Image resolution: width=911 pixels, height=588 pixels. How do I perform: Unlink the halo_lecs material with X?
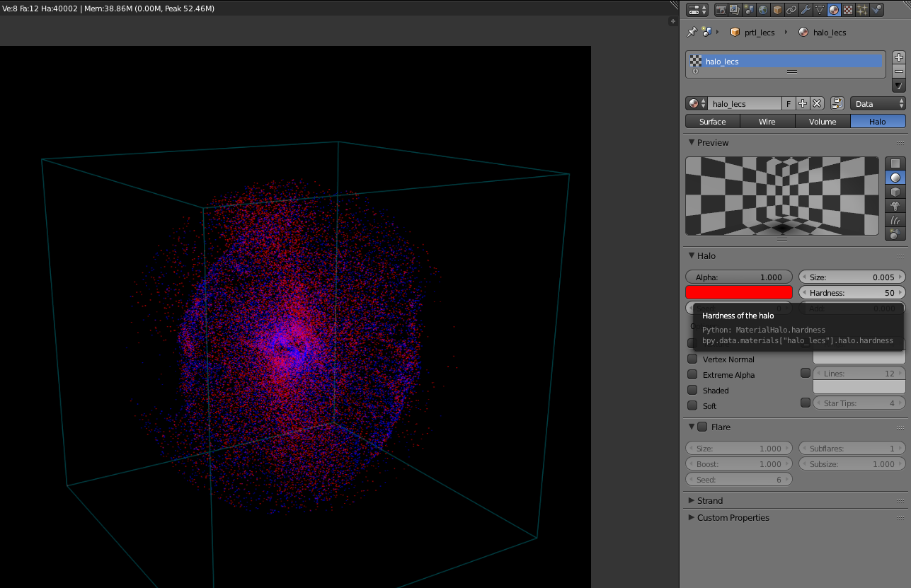817,103
